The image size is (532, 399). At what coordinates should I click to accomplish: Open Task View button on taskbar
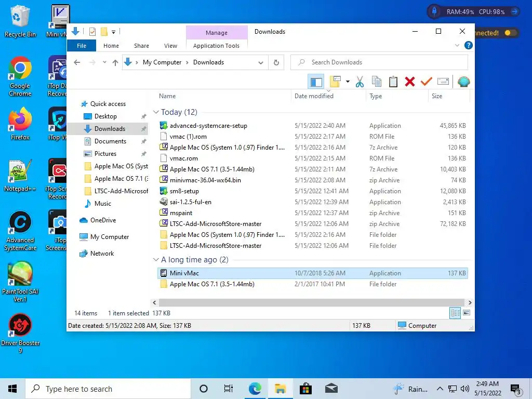[229, 389]
